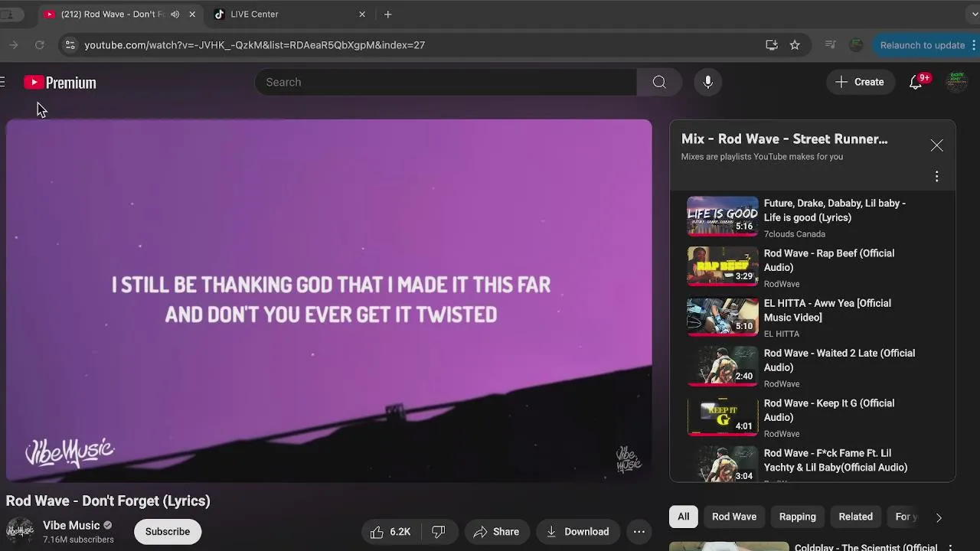Mute tab via the speaker icon

coord(175,14)
